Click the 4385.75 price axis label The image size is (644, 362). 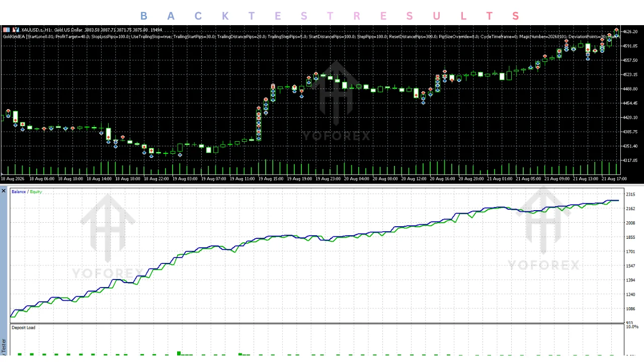point(630,132)
